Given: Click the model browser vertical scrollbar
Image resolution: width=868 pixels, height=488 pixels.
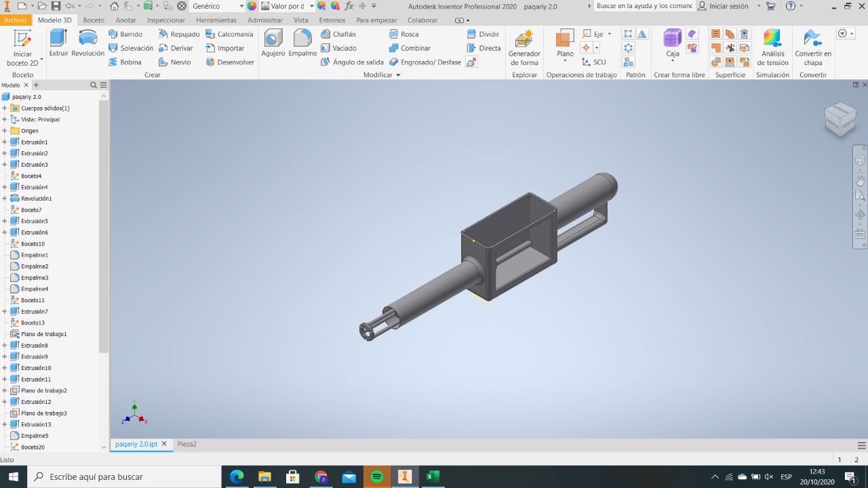Looking at the screenshot, I should 104,226.
